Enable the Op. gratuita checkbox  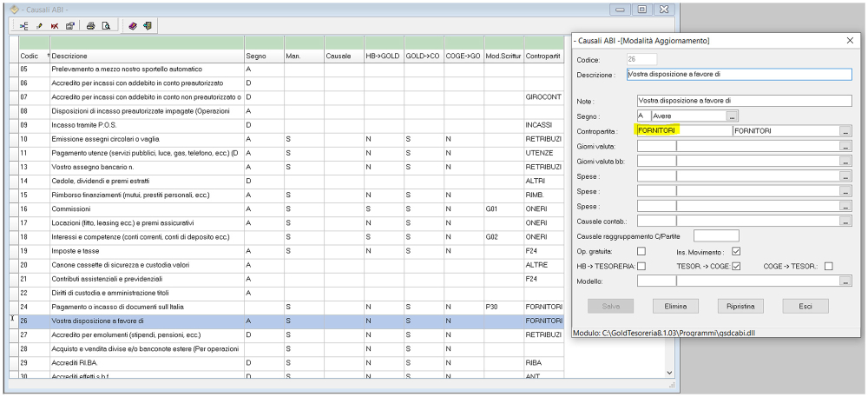[641, 251]
